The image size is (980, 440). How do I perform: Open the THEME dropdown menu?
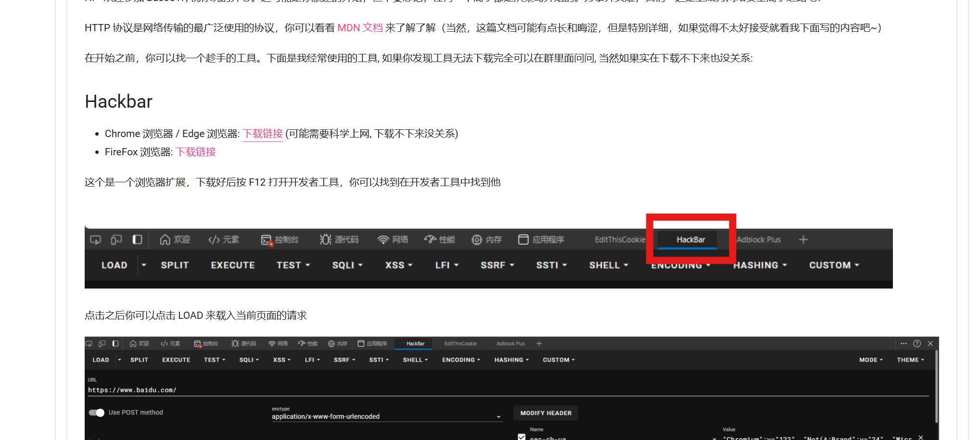910,360
